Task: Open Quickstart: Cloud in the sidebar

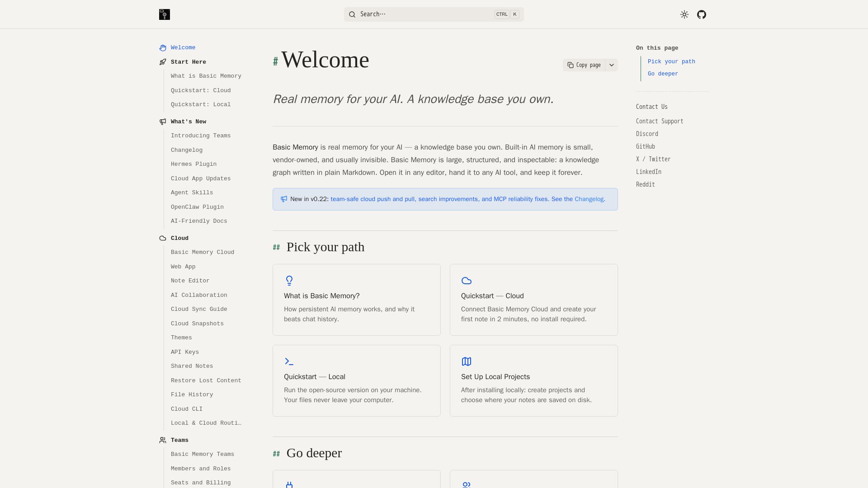Action: 201,90
